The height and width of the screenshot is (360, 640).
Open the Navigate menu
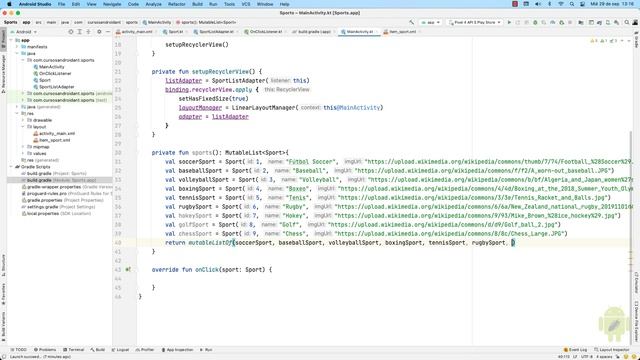coord(112,4)
